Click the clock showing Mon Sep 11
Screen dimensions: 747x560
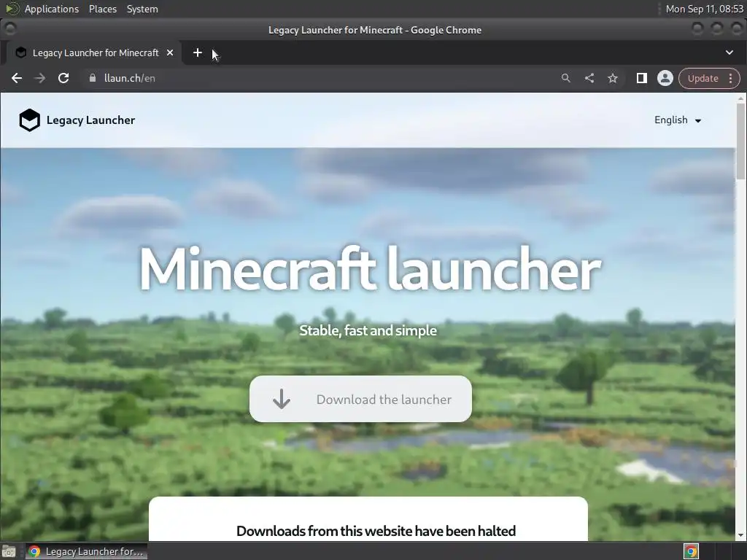tap(705, 9)
